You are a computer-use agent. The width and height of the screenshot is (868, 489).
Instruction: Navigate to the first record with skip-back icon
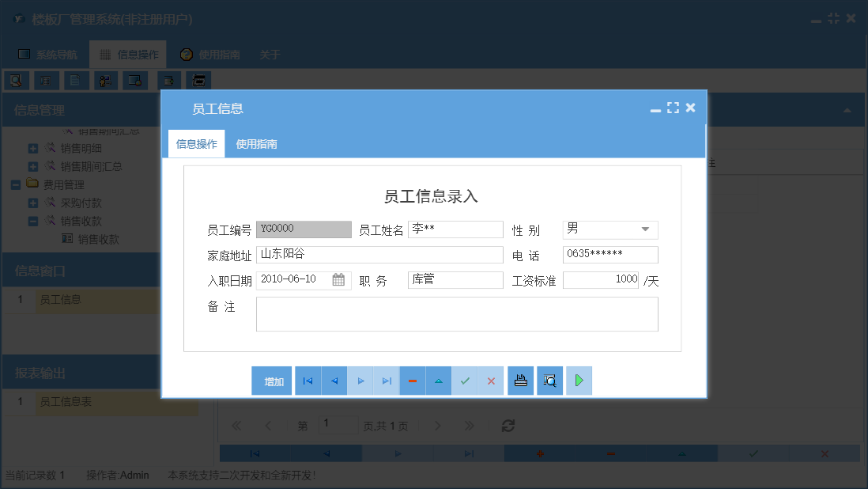pyautogui.click(x=308, y=381)
